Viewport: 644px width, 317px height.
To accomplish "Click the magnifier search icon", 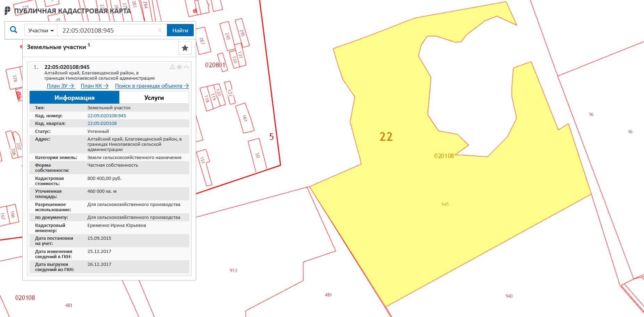I will coord(14,30).
